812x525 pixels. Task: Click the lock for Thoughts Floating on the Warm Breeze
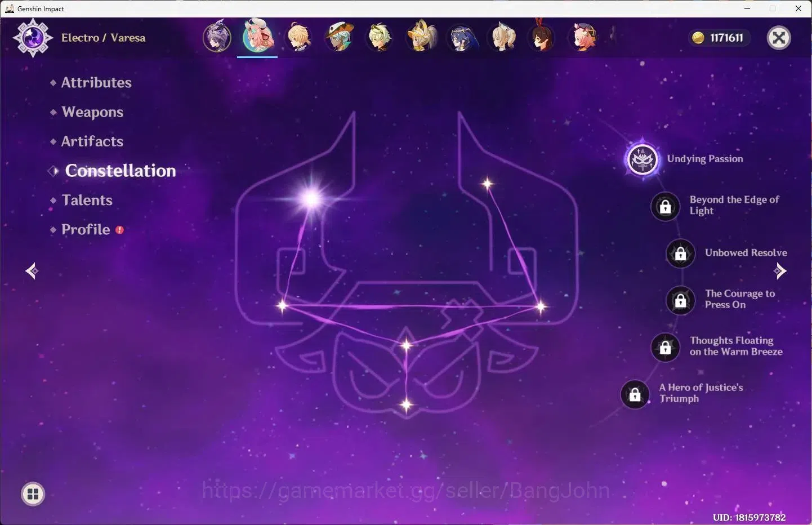665,347
